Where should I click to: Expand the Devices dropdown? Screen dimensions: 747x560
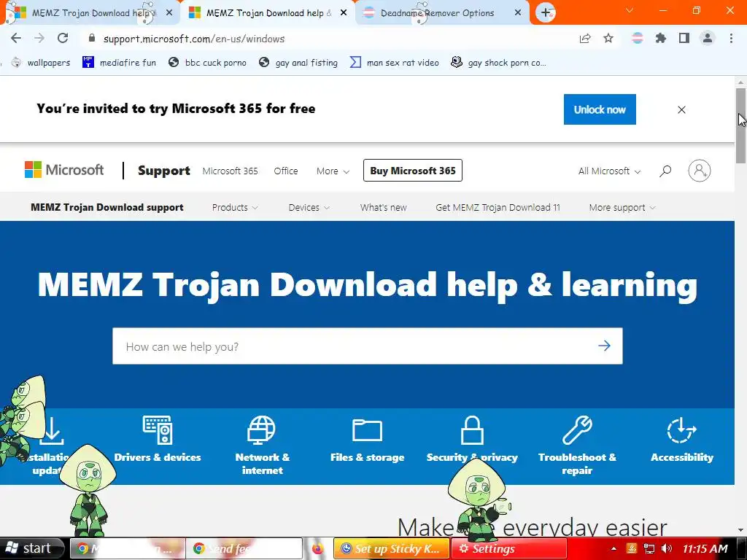point(309,207)
